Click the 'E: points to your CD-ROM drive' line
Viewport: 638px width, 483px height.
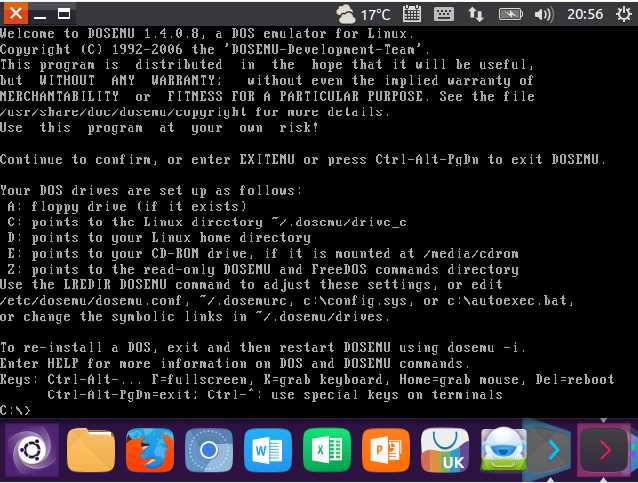[x=263, y=254]
